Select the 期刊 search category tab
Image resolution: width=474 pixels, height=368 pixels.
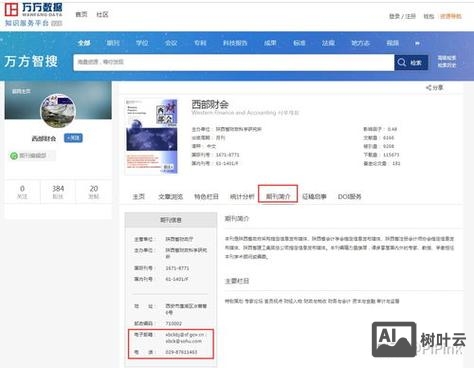pyautogui.click(x=113, y=43)
